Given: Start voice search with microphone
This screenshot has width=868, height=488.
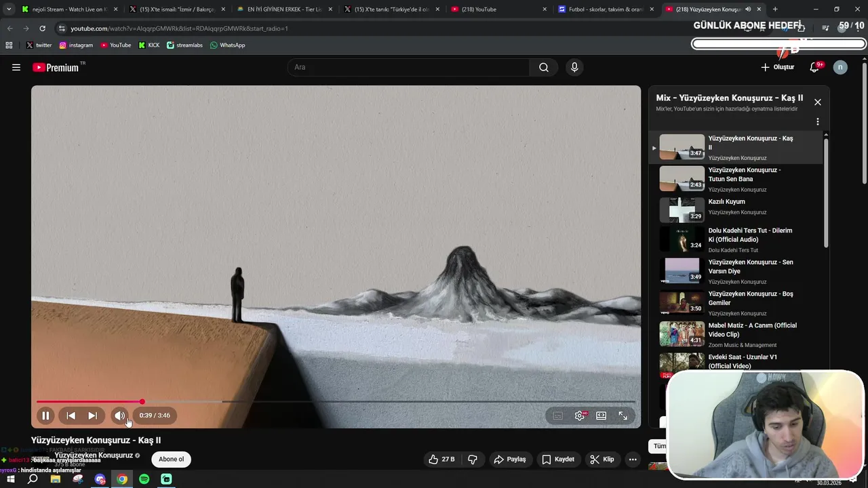Looking at the screenshot, I should [574, 67].
